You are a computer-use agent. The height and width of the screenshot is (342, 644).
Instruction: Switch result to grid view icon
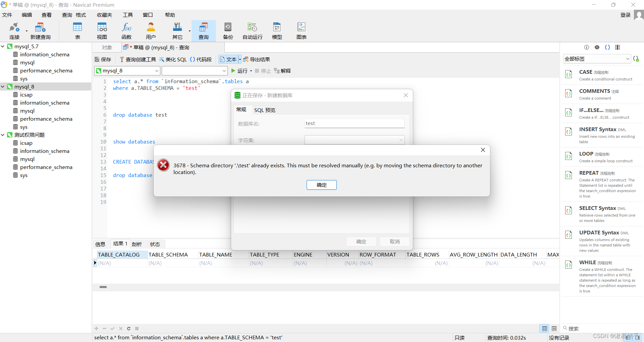click(x=545, y=329)
